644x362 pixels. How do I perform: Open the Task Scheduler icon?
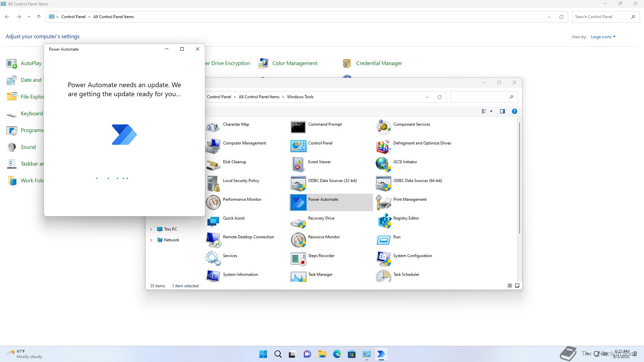[x=383, y=276]
